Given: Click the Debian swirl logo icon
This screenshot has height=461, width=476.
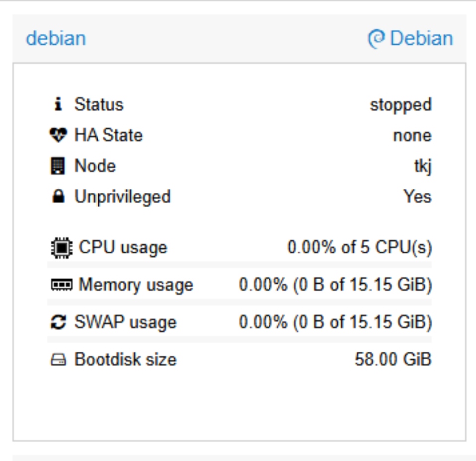Looking at the screenshot, I should (377, 39).
